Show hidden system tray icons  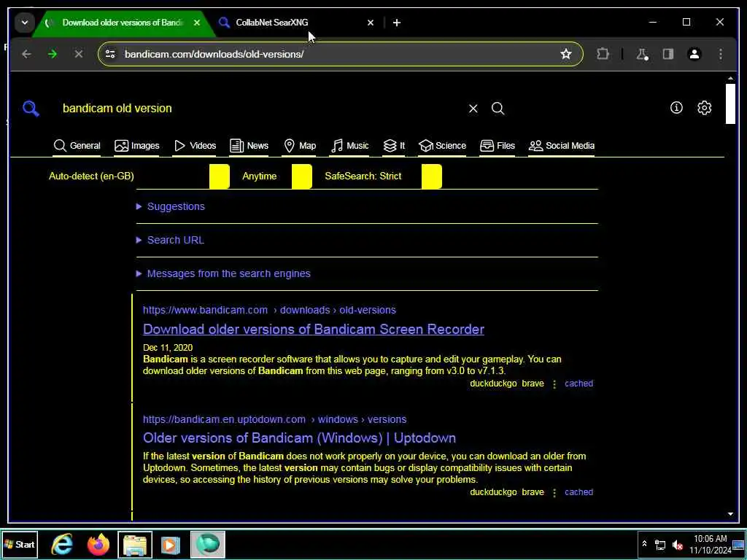(x=644, y=544)
